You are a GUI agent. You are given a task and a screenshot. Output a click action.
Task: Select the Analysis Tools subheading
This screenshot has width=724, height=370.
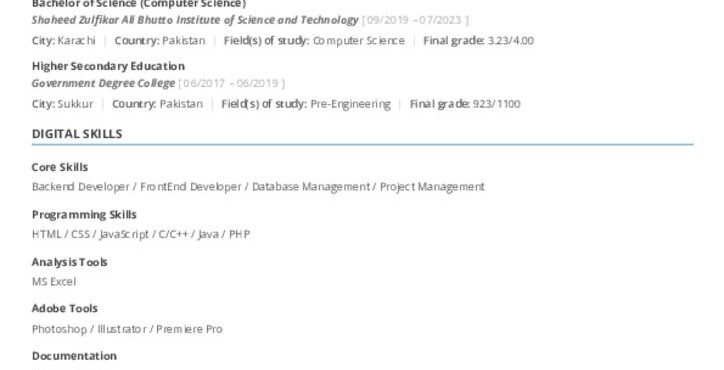point(69,262)
